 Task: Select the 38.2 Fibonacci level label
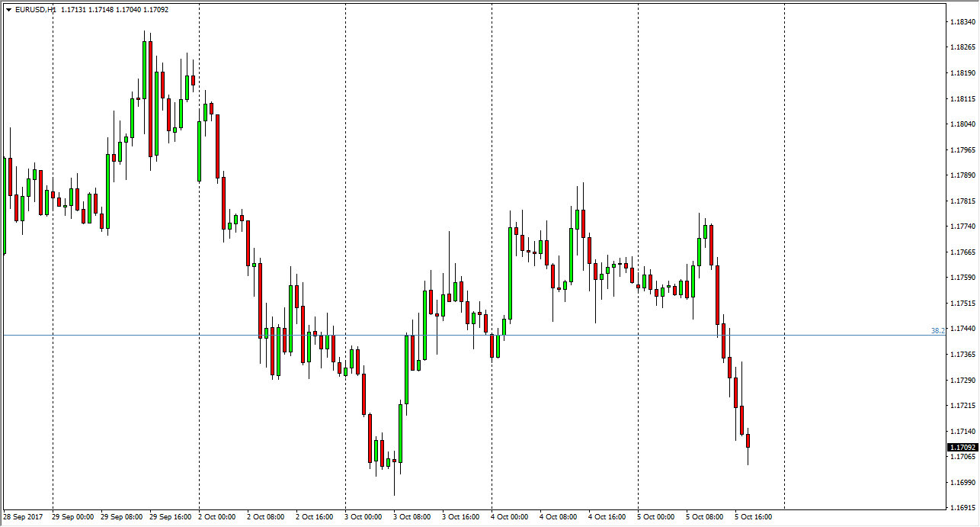click(x=938, y=330)
